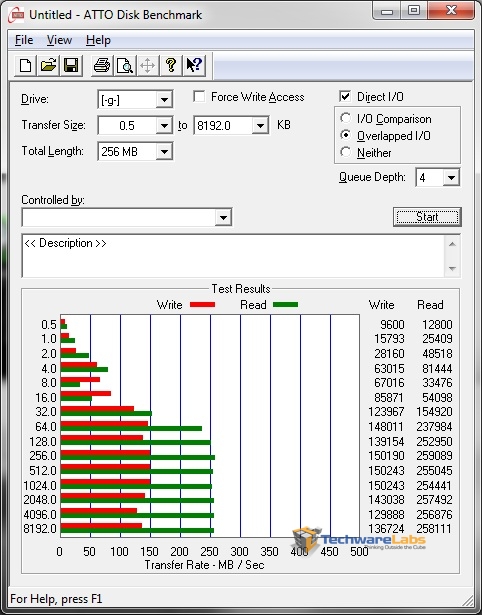Viewport: 482px width, 615px height.
Task: Click the Description scrollbar down arrow
Action: click(x=452, y=269)
